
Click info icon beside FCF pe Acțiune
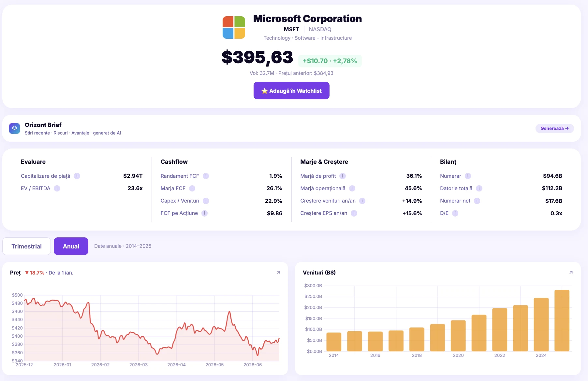(204, 213)
